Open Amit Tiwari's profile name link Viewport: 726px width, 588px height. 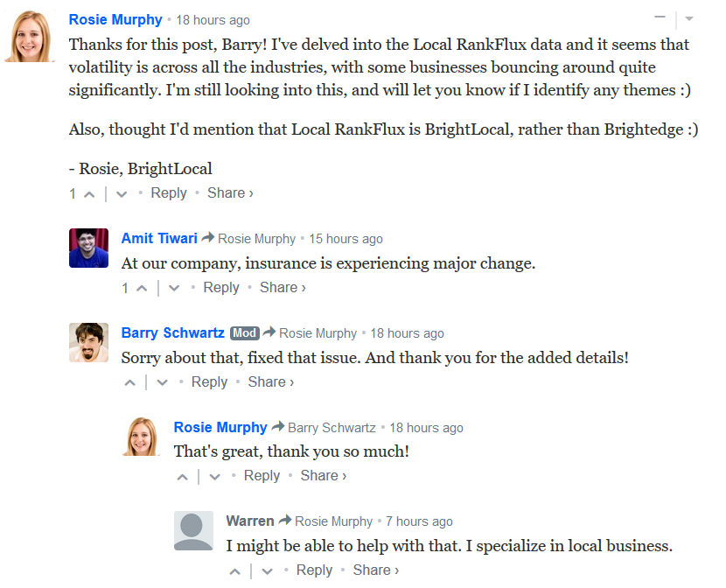(x=159, y=238)
